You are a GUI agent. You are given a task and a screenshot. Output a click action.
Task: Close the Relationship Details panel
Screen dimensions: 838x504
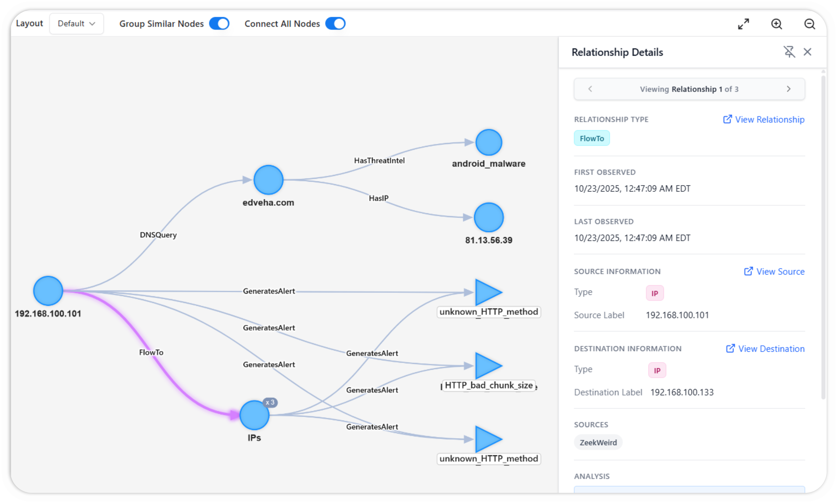point(807,52)
